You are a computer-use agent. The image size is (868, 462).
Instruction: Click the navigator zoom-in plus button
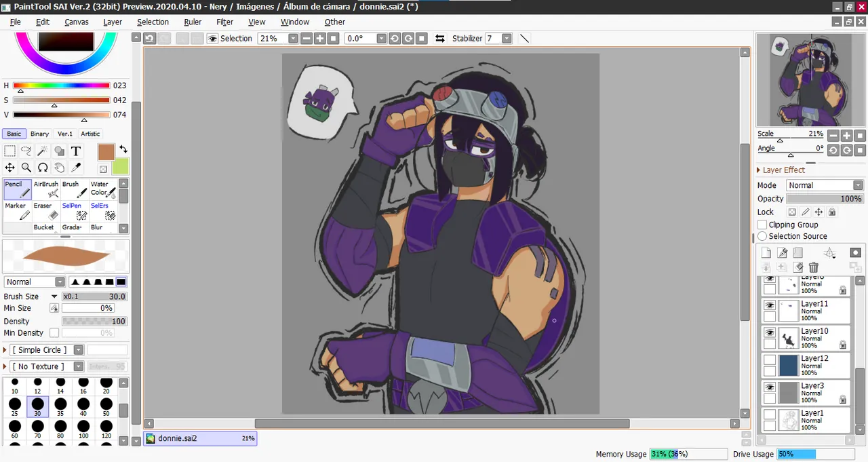847,136
